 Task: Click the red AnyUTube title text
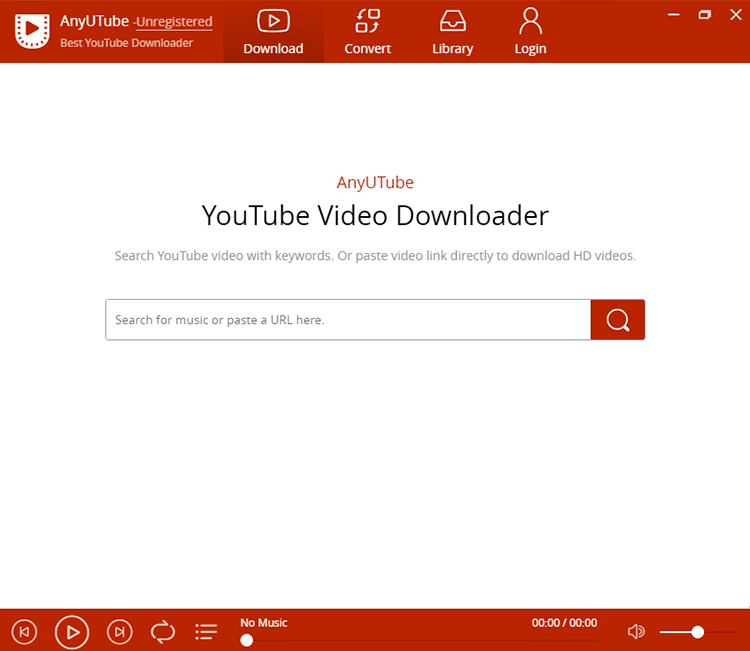coord(375,182)
